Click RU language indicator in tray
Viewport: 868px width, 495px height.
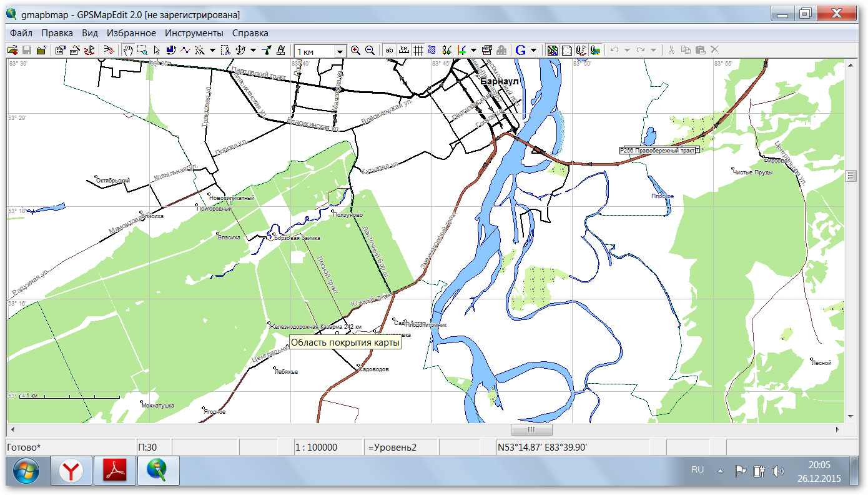(698, 469)
